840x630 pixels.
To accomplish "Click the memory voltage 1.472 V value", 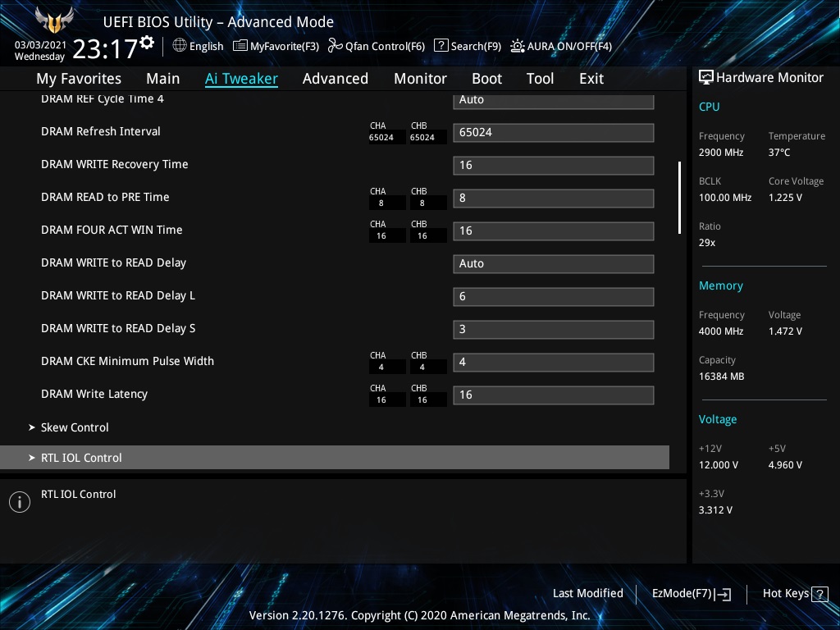I will [x=785, y=331].
